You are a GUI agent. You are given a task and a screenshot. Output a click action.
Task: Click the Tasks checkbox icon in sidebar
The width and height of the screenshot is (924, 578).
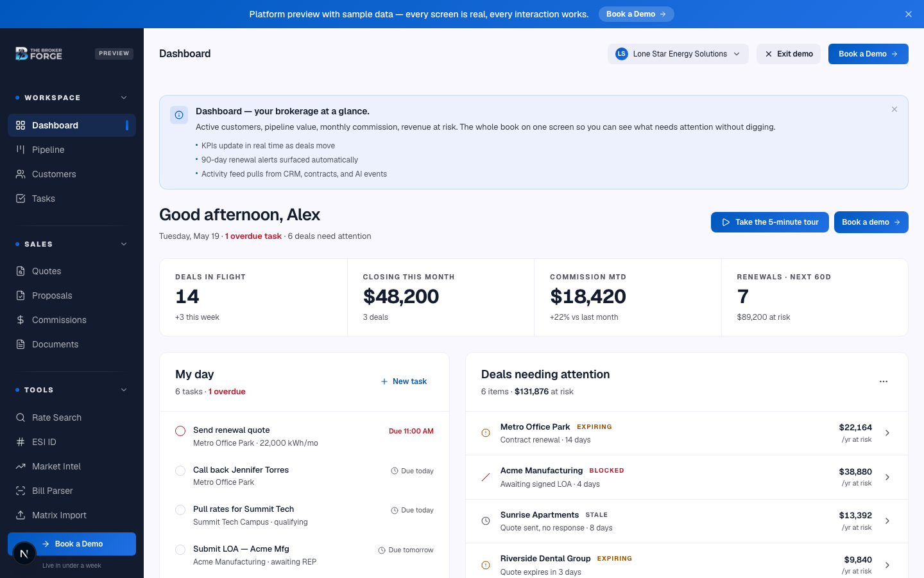[21, 198]
